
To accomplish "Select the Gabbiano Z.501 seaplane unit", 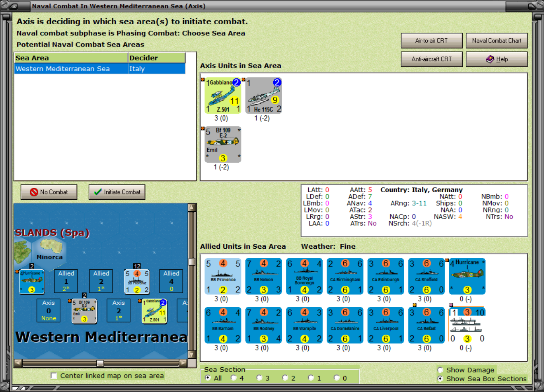I will point(223,96).
